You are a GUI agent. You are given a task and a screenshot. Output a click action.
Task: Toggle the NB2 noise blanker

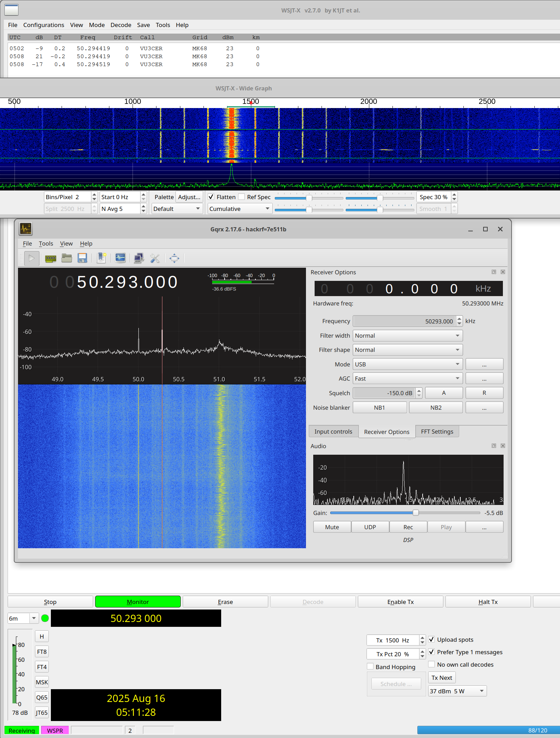(436, 408)
